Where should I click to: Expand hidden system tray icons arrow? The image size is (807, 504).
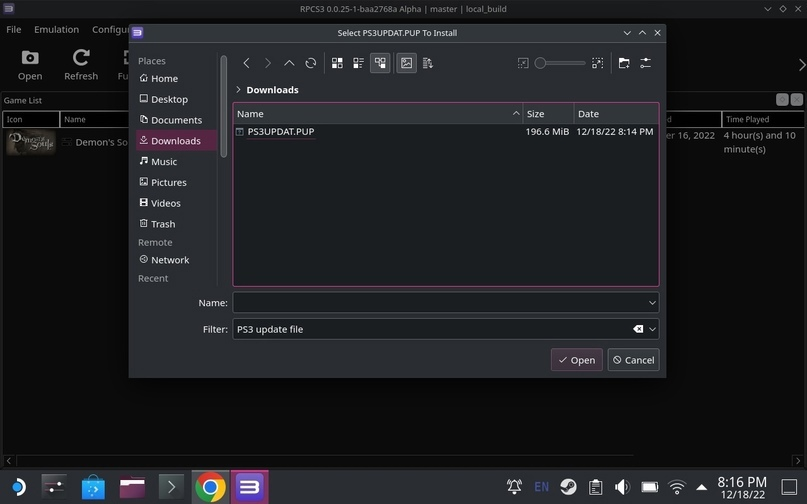(x=701, y=487)
